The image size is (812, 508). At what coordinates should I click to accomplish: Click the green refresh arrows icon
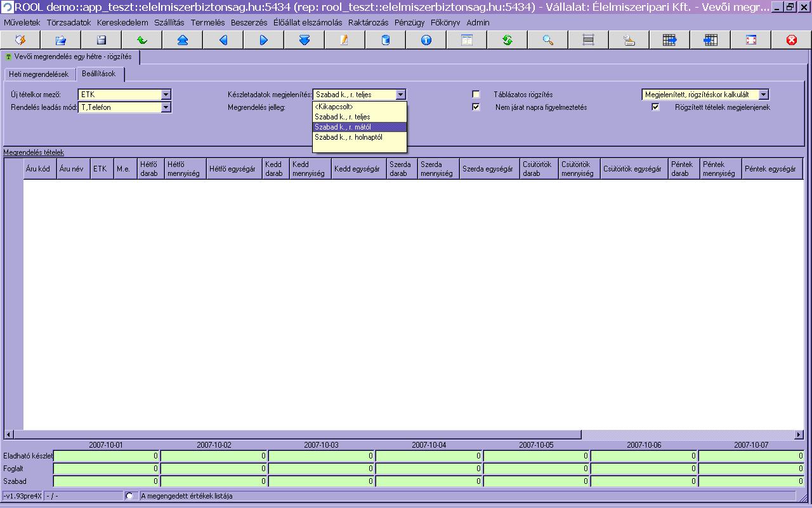(x=507, y=40)
